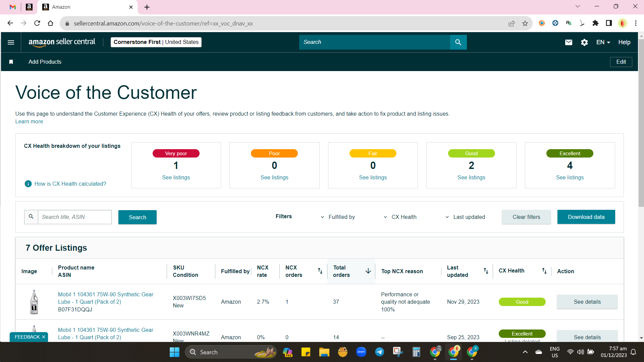644x362 pixels.
Task: Open the Help menu in the header
Action: tap(624, 42)
